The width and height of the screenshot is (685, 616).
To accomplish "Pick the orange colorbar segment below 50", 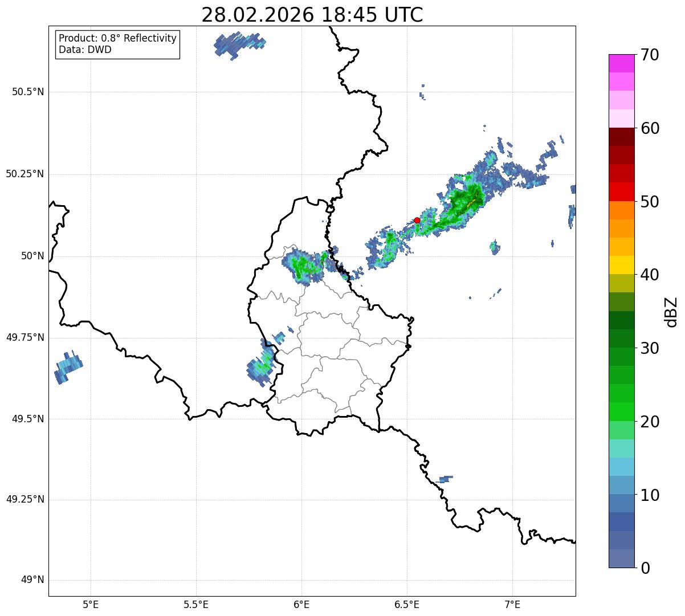I will 622,210.
